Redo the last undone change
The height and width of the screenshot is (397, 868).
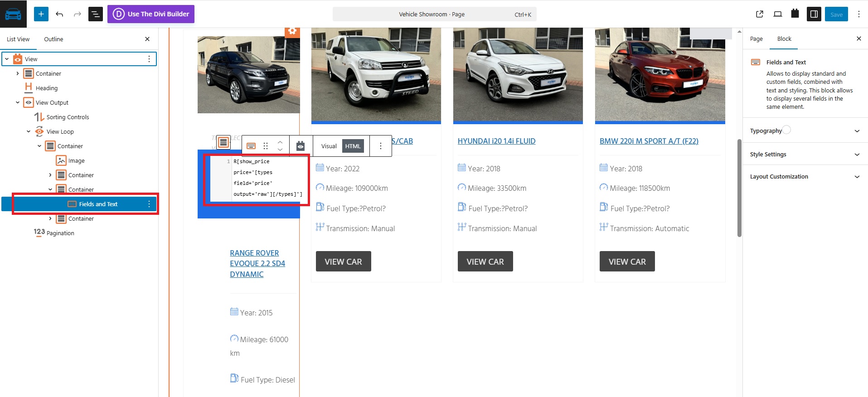pyautogui.click(x=78, y=14)
